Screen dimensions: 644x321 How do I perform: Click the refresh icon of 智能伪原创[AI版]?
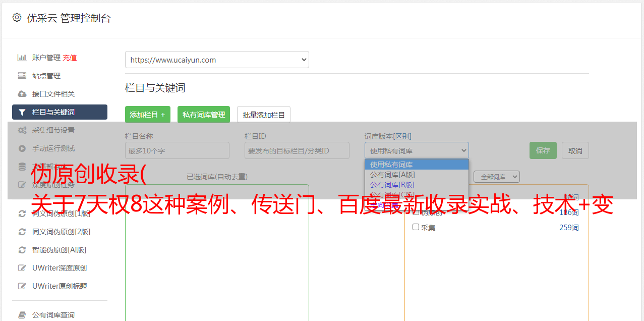tap(22, 250)
